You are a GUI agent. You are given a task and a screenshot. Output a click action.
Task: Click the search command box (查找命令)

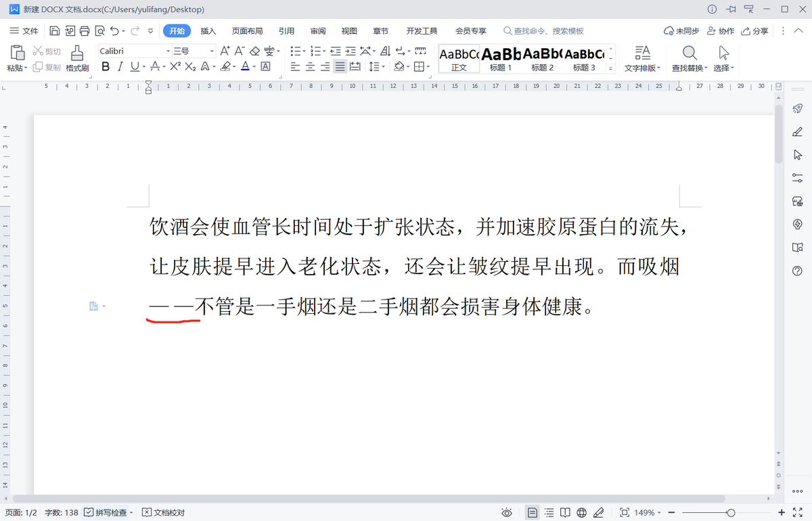pyautogui.click(x=543, y=31)
